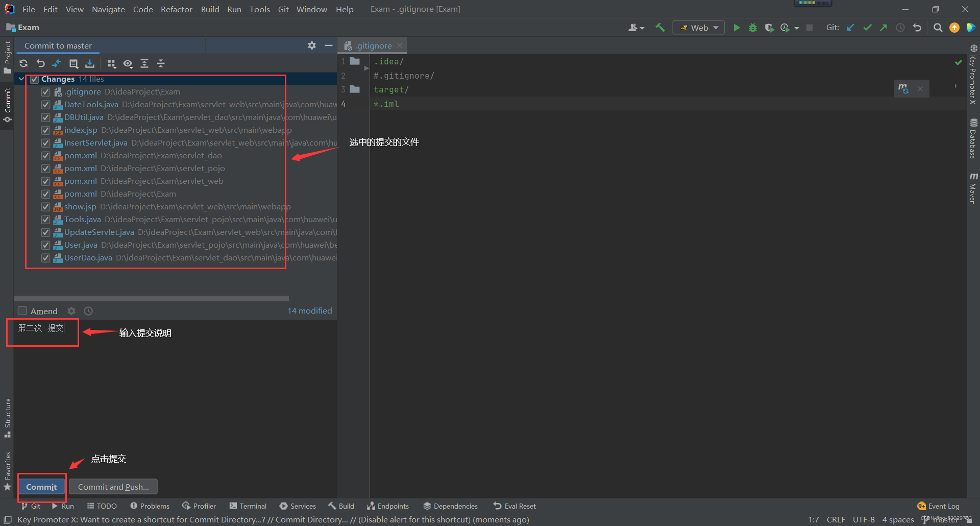980x526 pixels.
Task: Uncheck DBUtil.java checkbox
Action: tap(45, 117)
